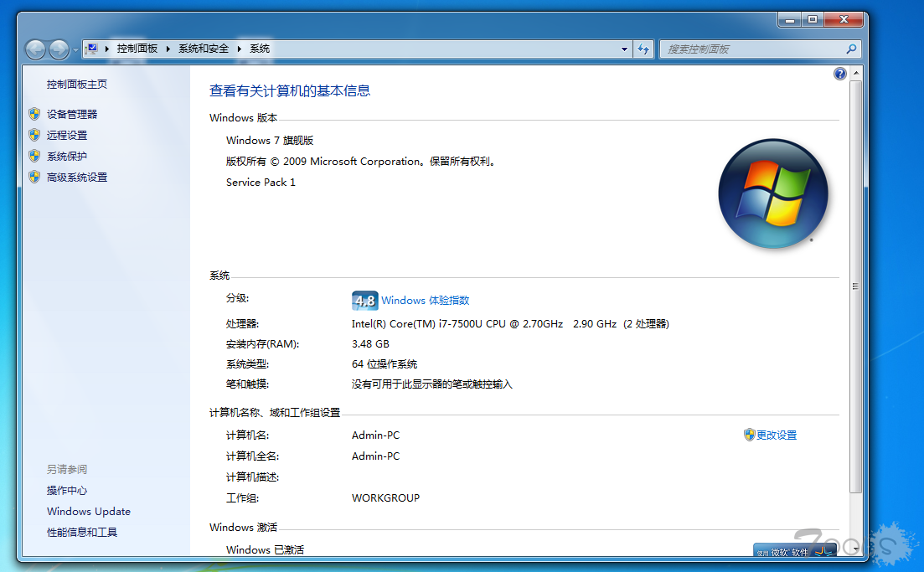Click Admin-PC next to 计算机名
The width and height of the screenshot is (924, 572).
tap(375, 435)
